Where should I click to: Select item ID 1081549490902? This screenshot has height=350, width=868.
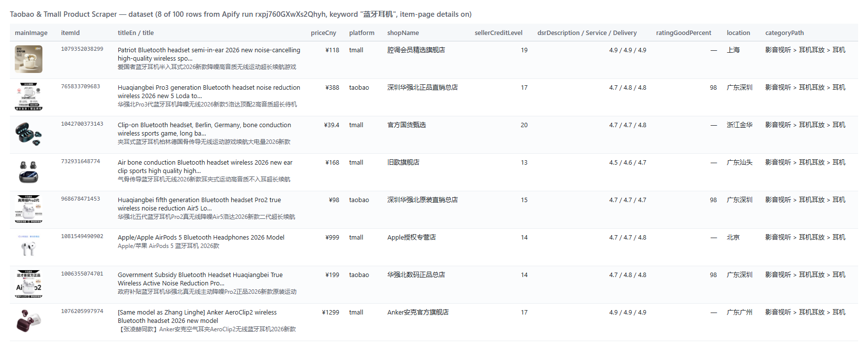click(x=82, y=236)
